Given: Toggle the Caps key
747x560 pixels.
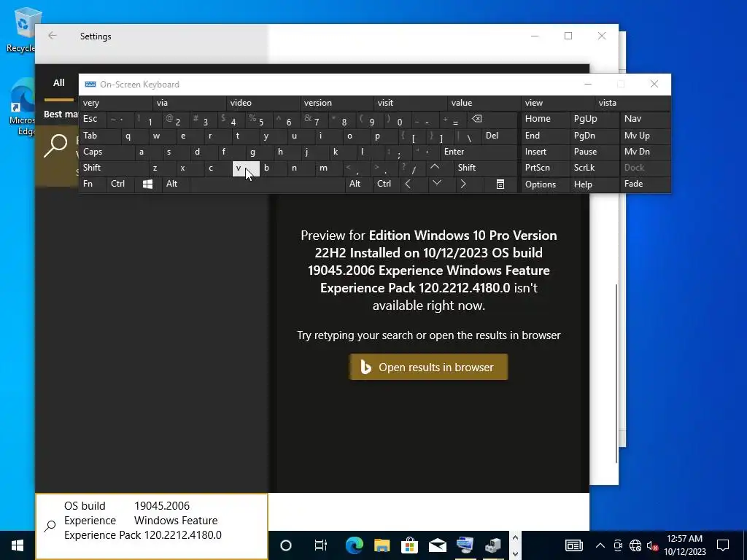Looking at the screenshot, I should [x=107, y=152].
